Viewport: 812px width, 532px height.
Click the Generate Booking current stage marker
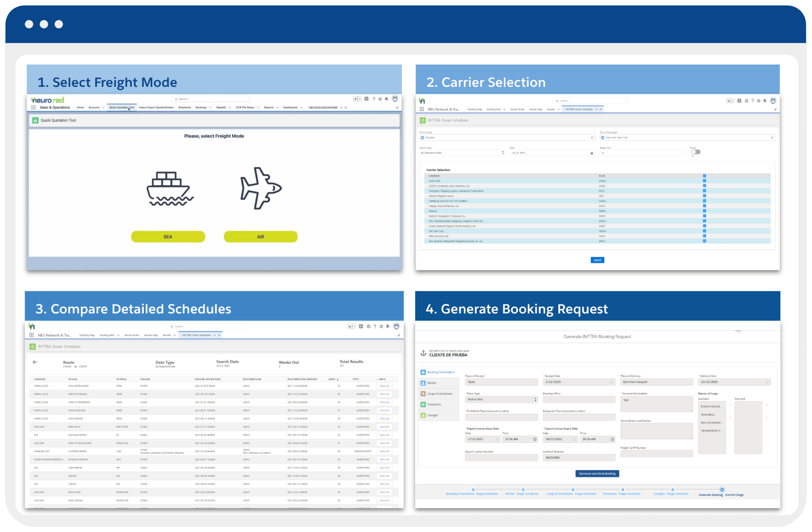[x=723, y=489]
